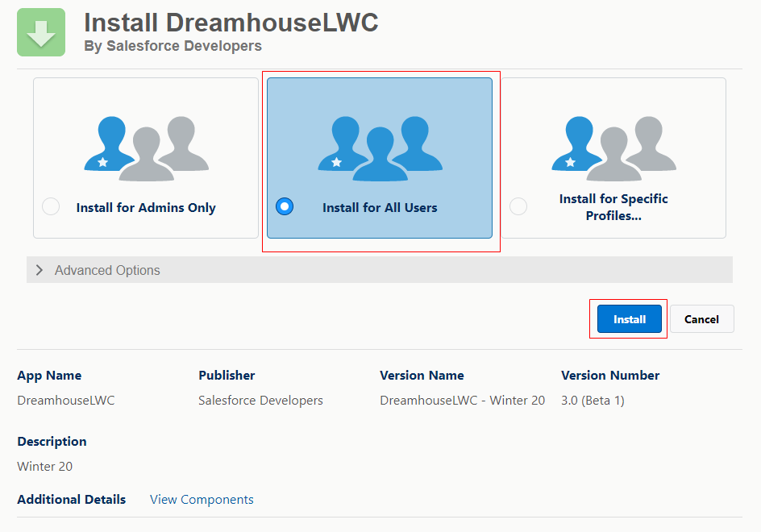Click the green download package icon
Image resolution: width=761 pixels, height=532 pixels.
click(x=41, y=32)
